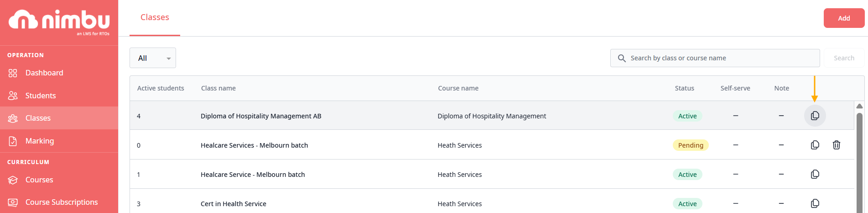Click the Search button
This screenshot has width=868, height=213.
tap(843, 58)
